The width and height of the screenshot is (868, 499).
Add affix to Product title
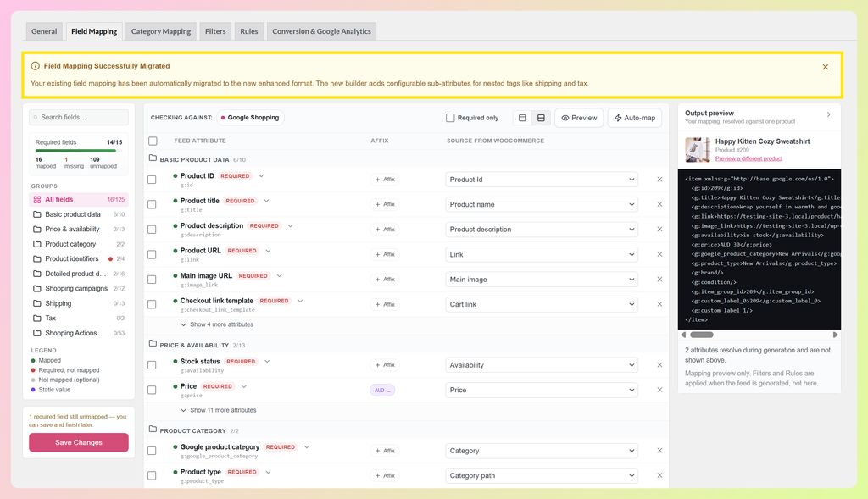click(x=385, y=204)
